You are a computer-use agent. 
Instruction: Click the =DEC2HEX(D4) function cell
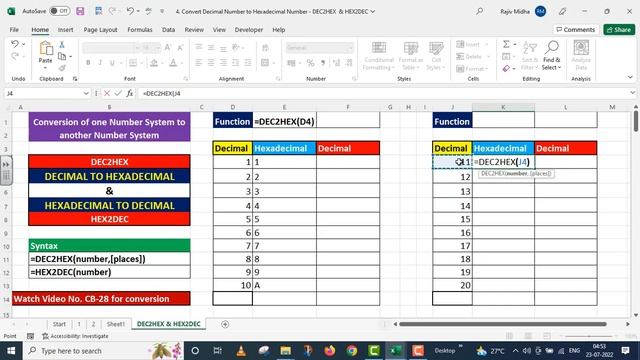tap(284, 122)
